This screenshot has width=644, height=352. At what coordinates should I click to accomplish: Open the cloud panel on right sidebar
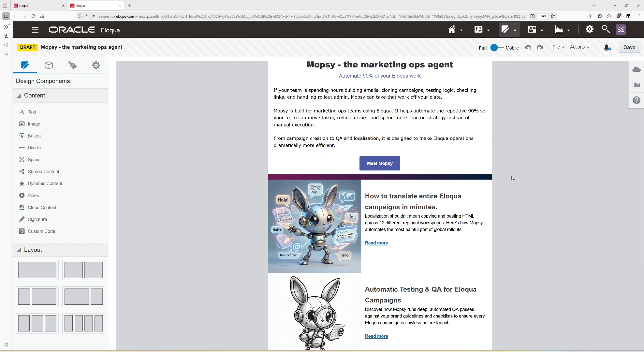click(x=636, y=69)
